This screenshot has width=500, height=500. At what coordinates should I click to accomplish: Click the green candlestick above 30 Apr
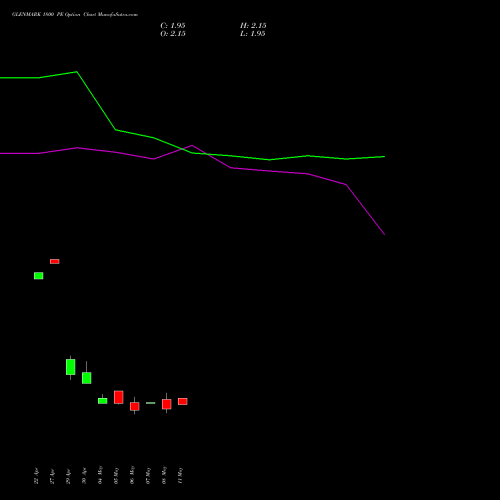87,378
